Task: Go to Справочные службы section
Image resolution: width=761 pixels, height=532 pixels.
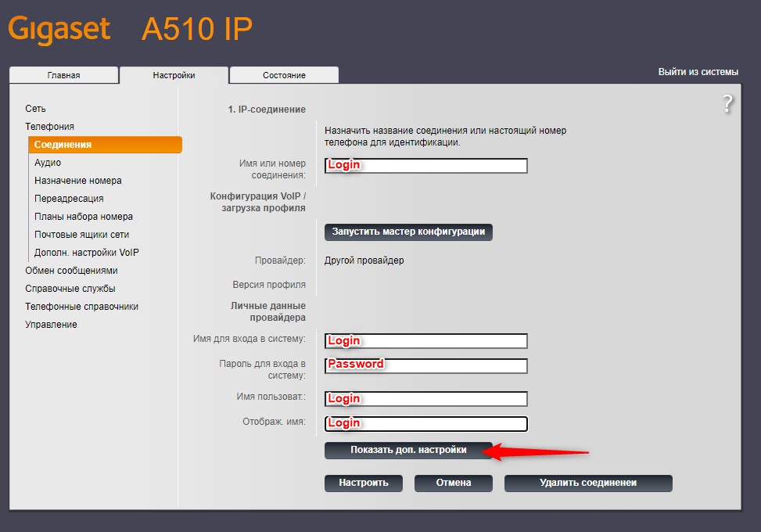Action: point(70,289)
